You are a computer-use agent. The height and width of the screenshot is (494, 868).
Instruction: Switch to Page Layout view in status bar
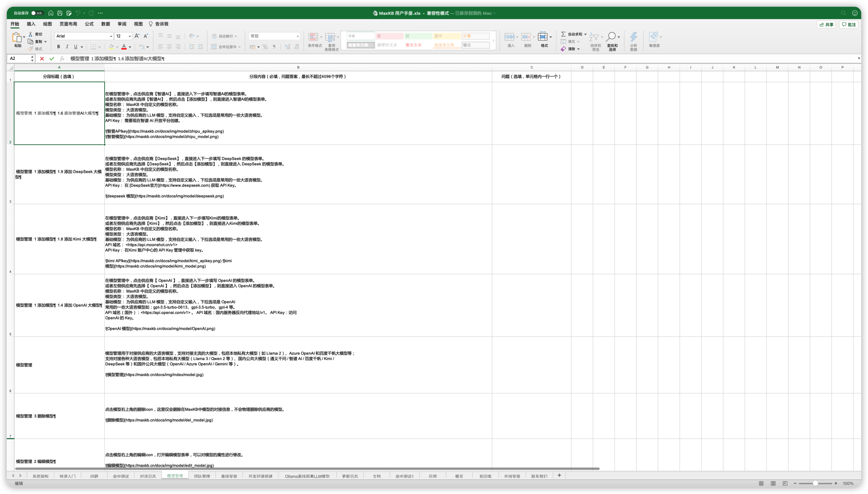773,484
